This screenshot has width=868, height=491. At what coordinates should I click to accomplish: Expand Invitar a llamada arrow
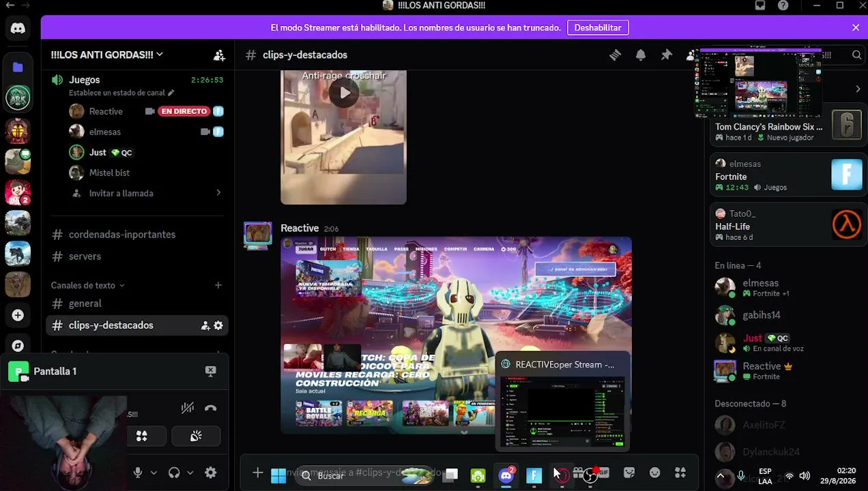(218, 193)
